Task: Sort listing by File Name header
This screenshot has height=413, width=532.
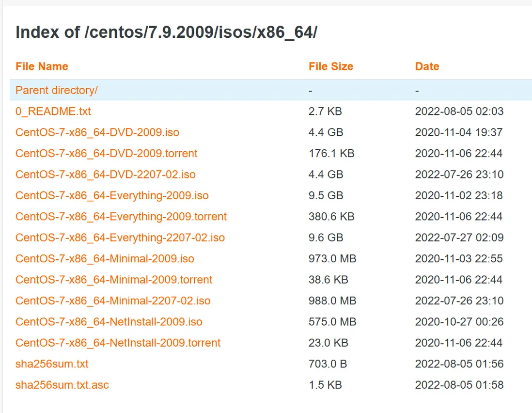Action: (x=42, y=66)
